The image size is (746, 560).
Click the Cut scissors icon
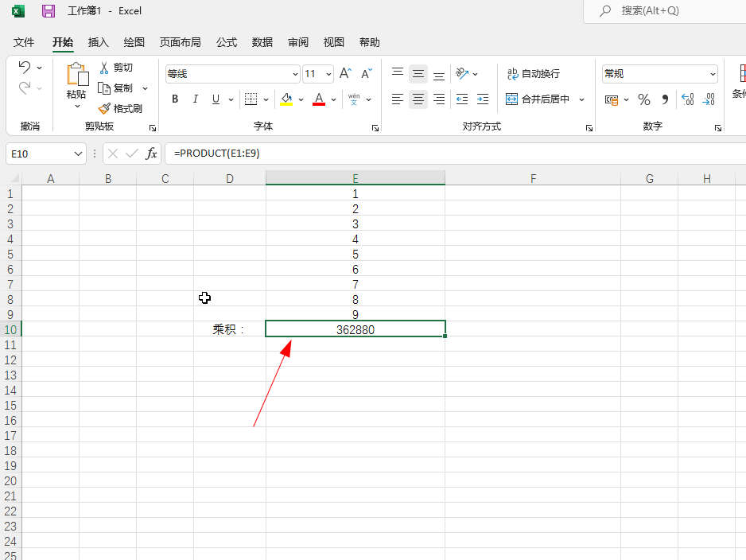point(103,68)
